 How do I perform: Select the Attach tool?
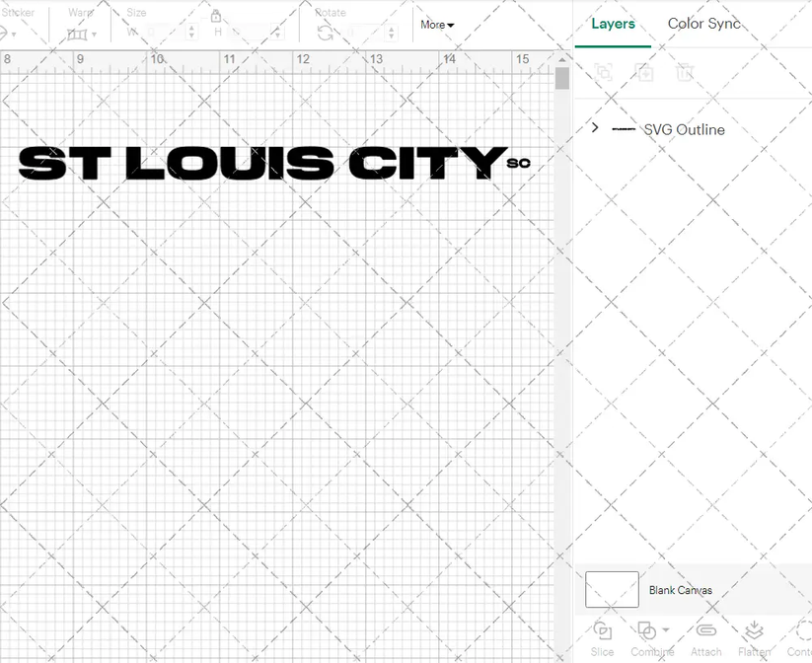click(x=706, y=635)
